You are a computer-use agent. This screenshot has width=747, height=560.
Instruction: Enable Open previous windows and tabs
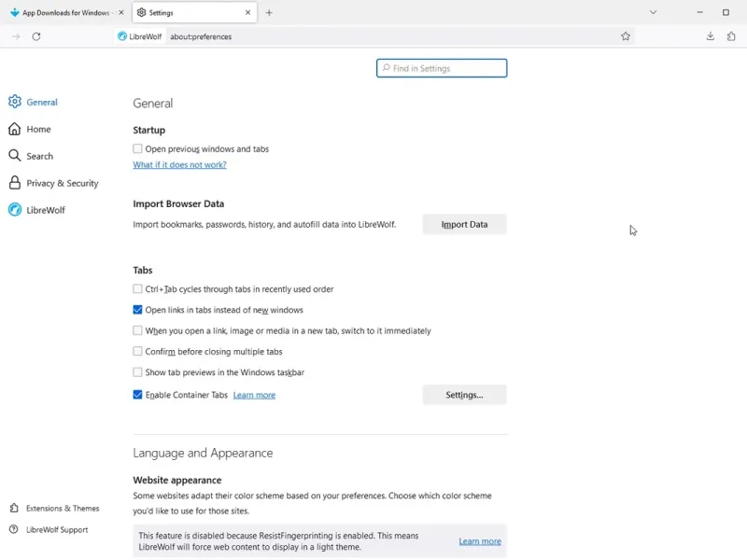coord(138,149)
